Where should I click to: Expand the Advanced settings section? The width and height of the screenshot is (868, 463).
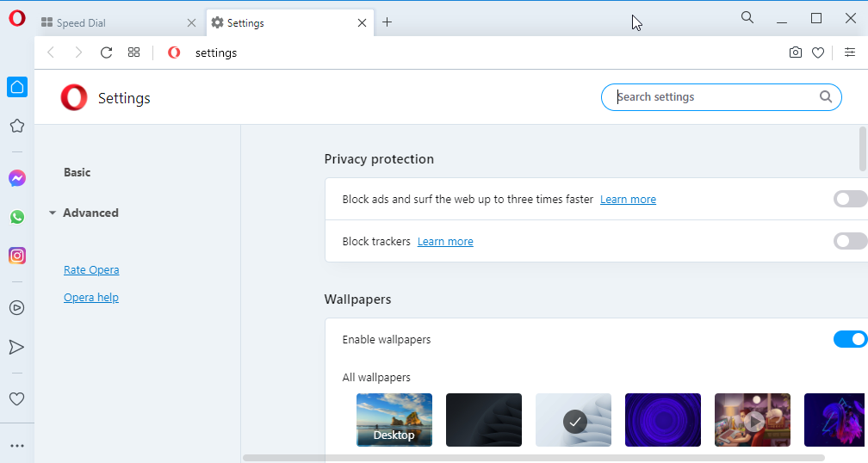[84, 213]
